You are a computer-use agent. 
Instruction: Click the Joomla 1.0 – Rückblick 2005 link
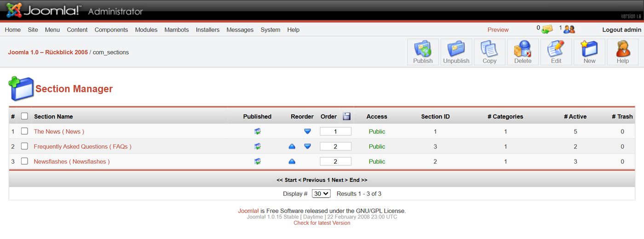coord(48,52)
